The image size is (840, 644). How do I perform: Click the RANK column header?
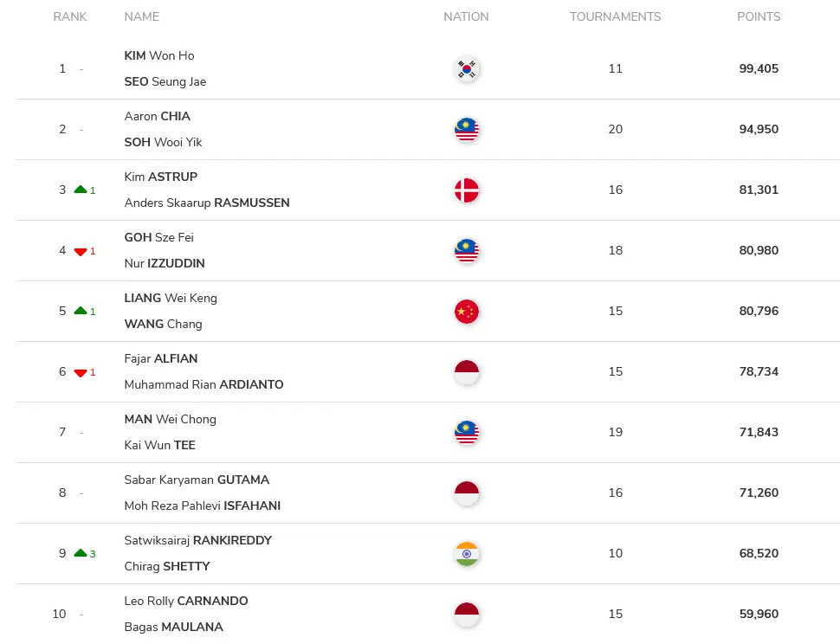point(69,16)
